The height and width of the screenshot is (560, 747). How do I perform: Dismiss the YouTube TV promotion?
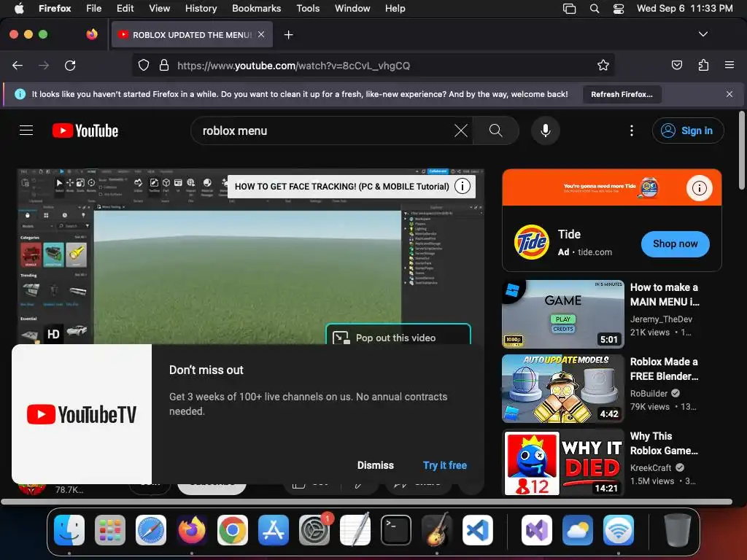pyautogui.click(x=376, y=465)
